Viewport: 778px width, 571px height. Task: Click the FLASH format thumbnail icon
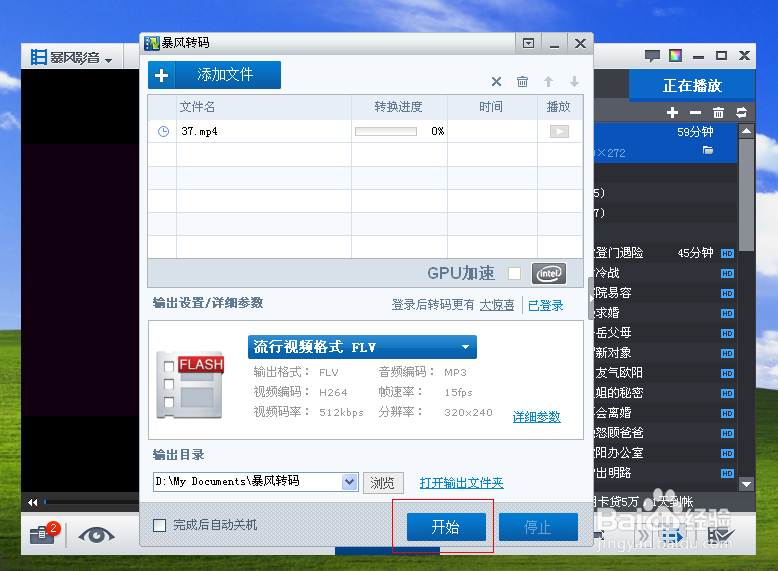[190, 385]
